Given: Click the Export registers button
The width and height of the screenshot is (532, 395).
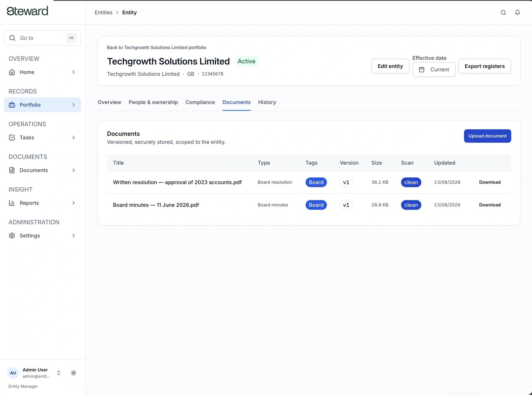Looking at the screenshot, I should pos(484,66).
